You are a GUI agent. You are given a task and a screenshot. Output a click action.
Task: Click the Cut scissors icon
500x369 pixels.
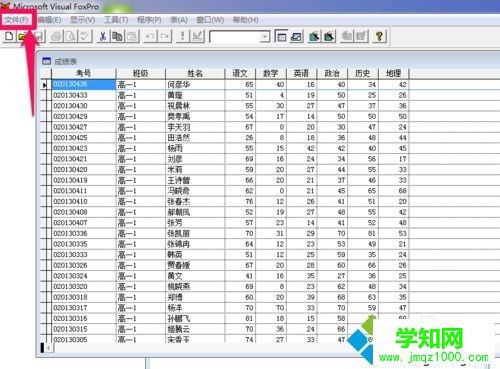coord(103,36)
